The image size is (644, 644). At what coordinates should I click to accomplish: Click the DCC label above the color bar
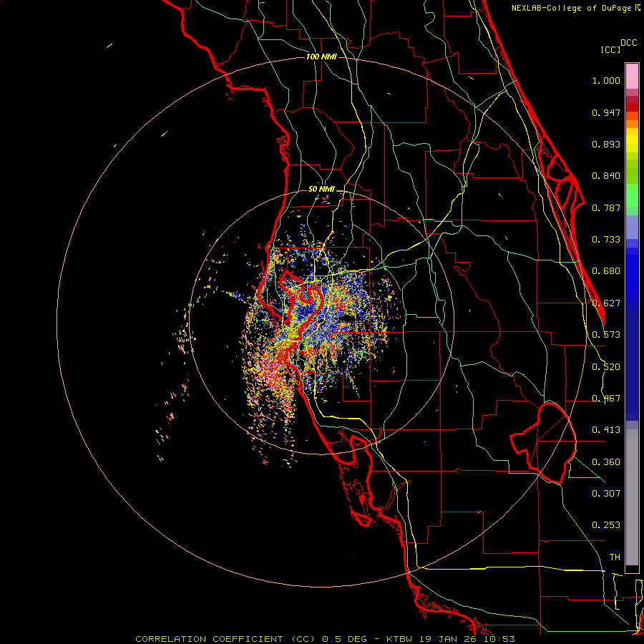point(628,43)
